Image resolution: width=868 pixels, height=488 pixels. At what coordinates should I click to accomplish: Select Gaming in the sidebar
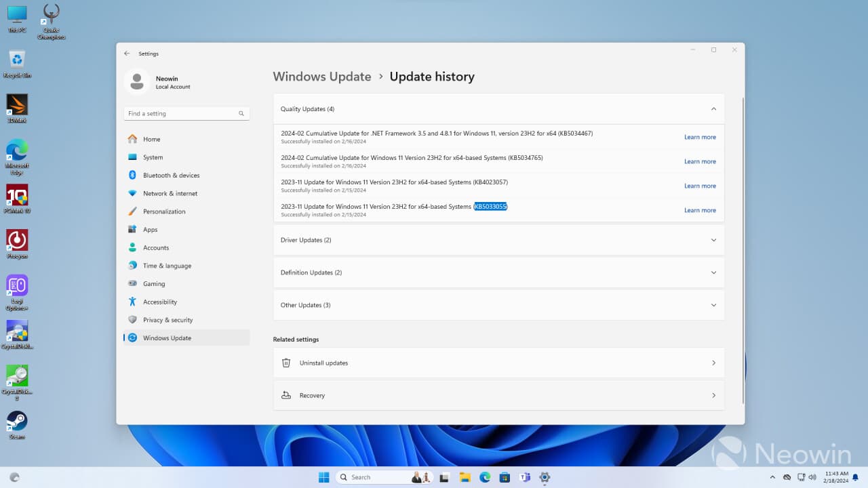point(153,284)
